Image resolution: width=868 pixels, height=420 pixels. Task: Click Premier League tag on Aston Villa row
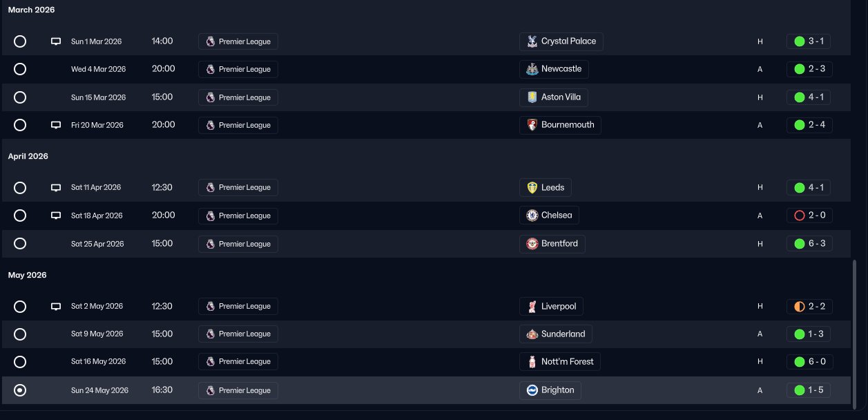click(238, 97)
